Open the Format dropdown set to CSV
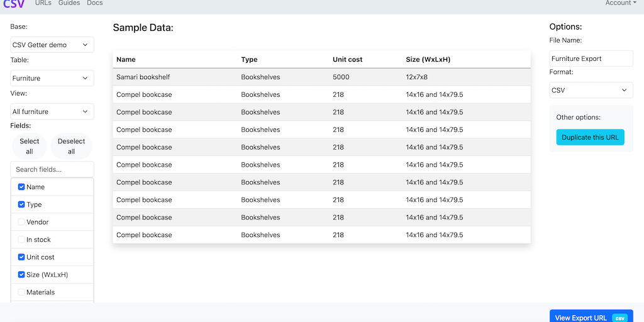 [591, 90]
